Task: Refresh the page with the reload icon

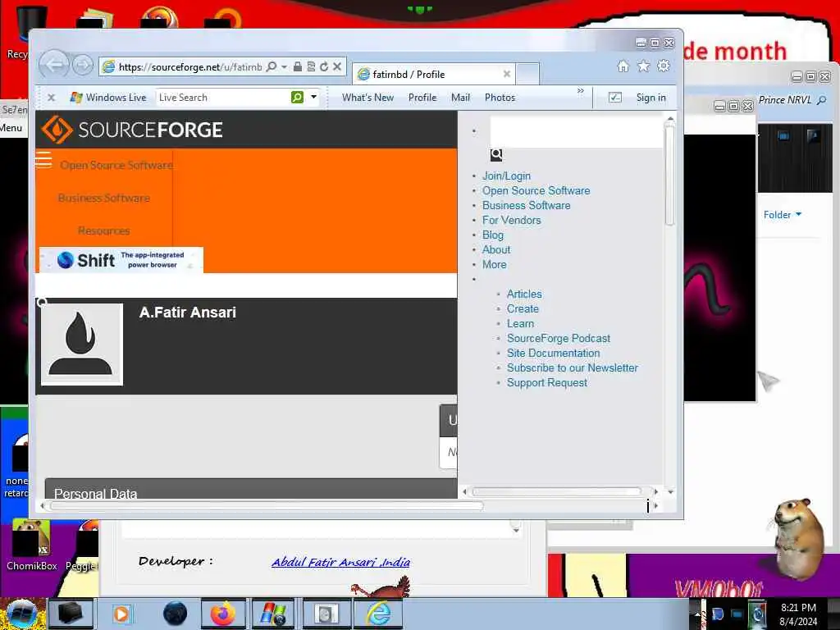Action: pyautogui.click(x=323, y=66)
